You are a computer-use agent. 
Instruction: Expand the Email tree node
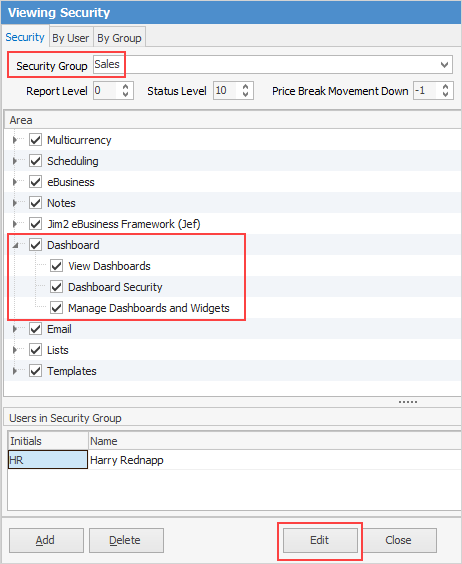coord(15,329)
